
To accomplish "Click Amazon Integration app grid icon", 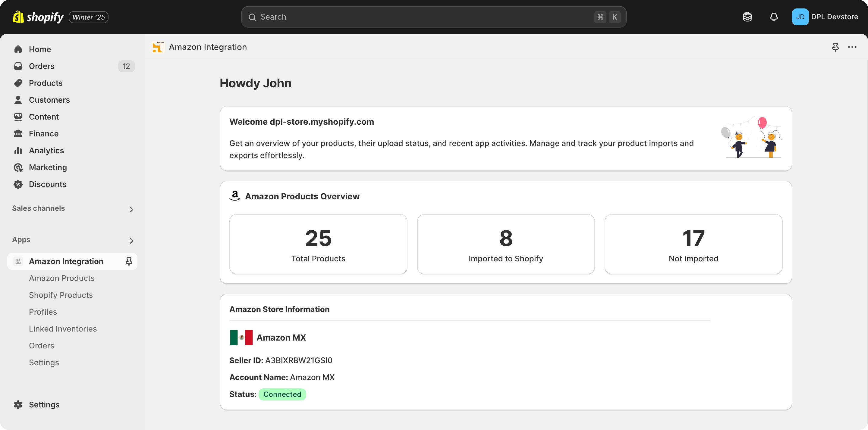I will pyautogui.click(x=18, y=261).
